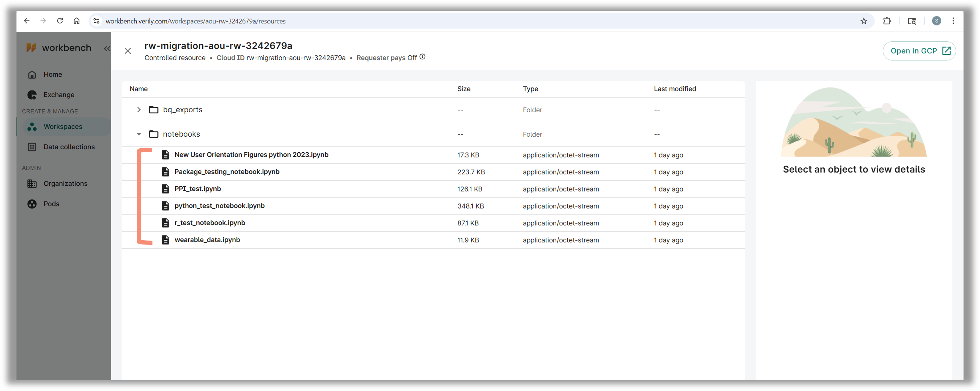Collapse the notebooks folder arrow
The width and height of the screenshot is (980, 391).
point(139,134)
